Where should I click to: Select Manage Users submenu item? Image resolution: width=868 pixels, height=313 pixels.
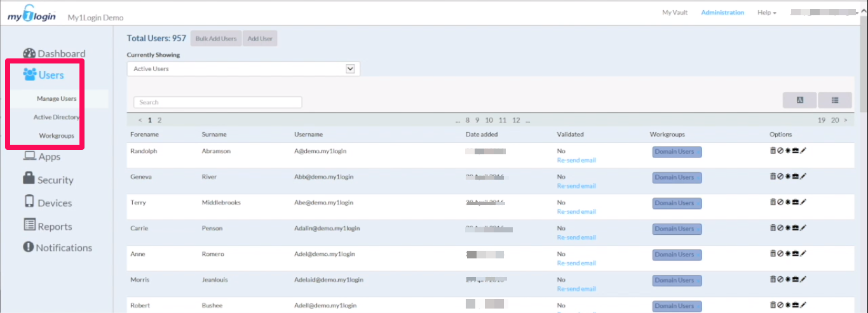click(57, 99)
